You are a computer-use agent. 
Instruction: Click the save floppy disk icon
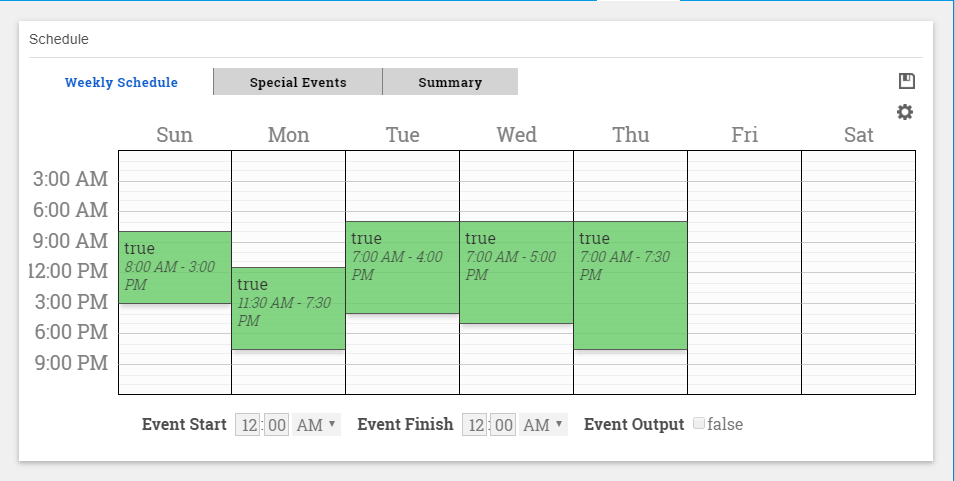(x=907, y=81)
